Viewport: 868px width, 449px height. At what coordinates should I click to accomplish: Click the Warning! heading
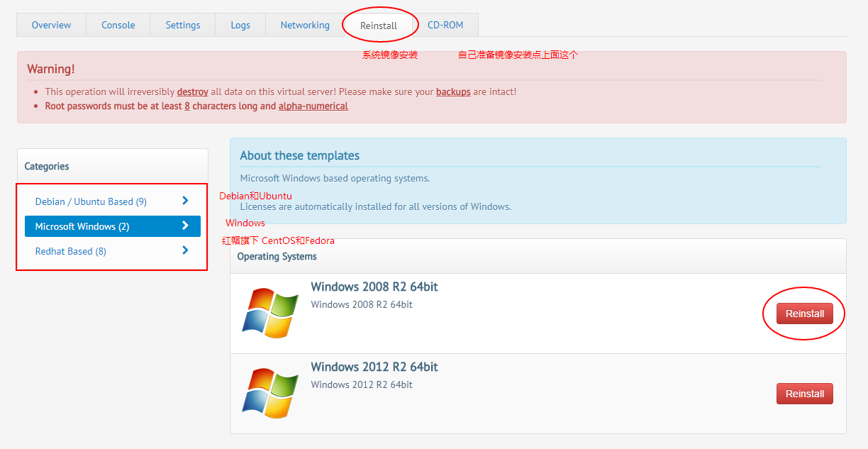click(51, 69)
